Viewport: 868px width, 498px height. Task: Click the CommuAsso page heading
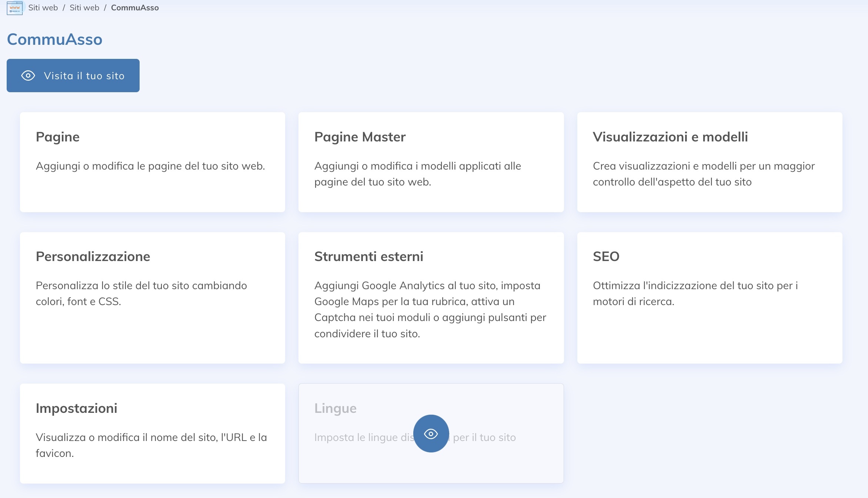click(54, 39)
